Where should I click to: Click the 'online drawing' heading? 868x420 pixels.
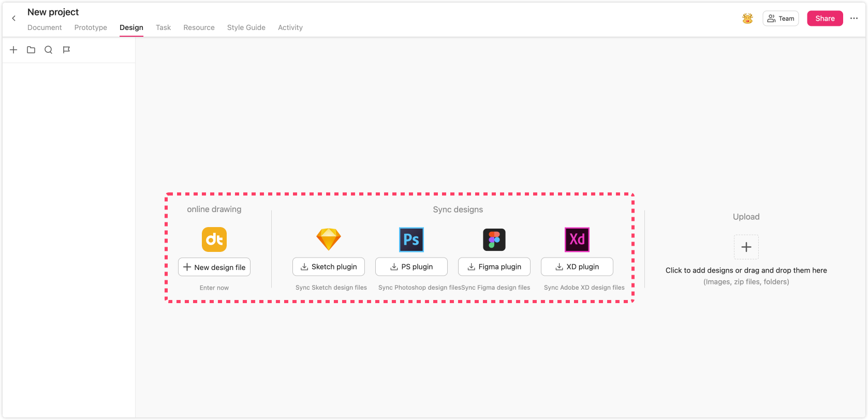214,209
